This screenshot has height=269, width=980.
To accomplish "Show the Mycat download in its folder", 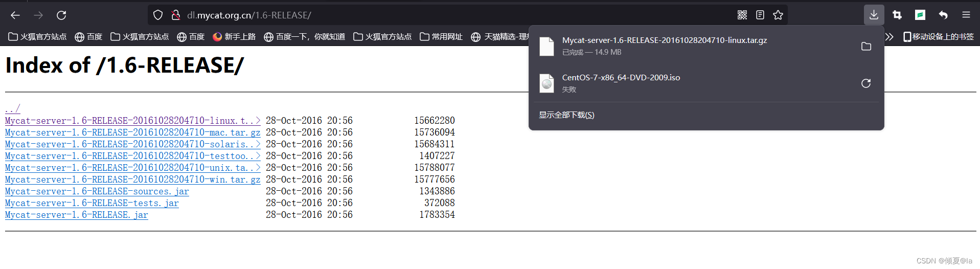I will [866, 46].
